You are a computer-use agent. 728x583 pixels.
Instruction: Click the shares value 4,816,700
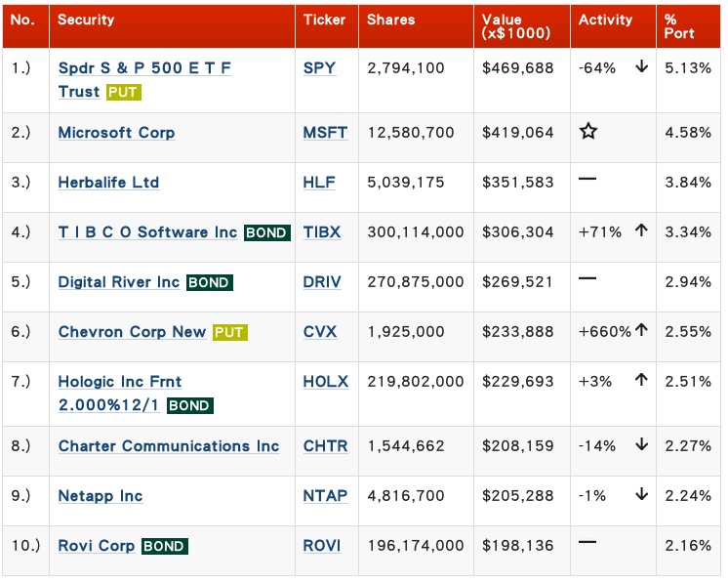click(406, 496)
